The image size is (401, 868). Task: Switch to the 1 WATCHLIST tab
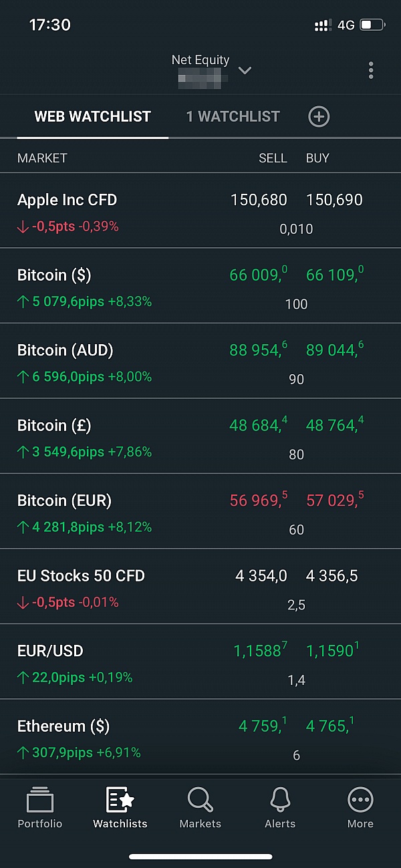[233, 117]
